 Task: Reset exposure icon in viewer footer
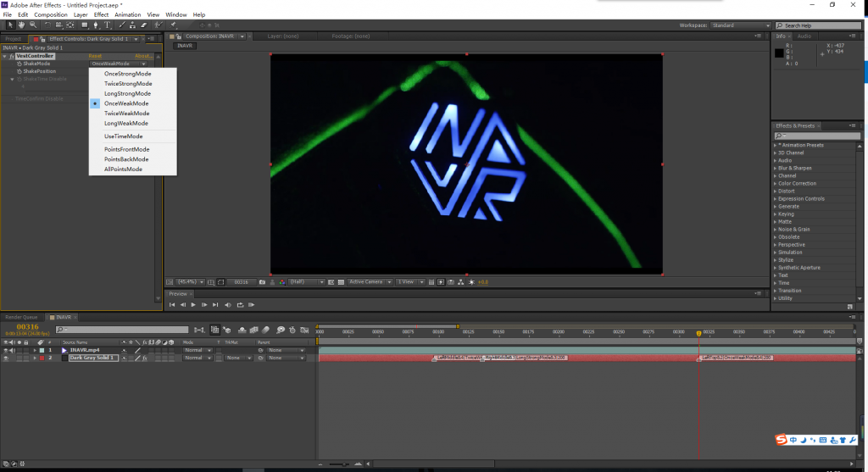click(x=471, y=282)
